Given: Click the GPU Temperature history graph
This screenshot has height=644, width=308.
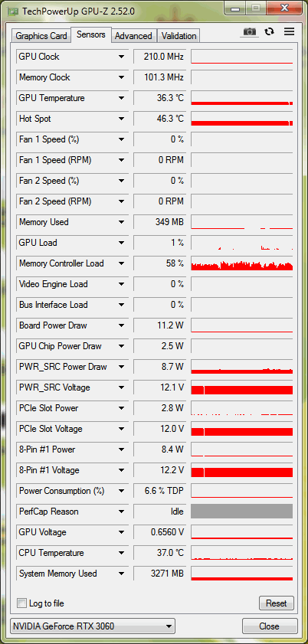Looking at the screenshot, I should click(242, 98).
